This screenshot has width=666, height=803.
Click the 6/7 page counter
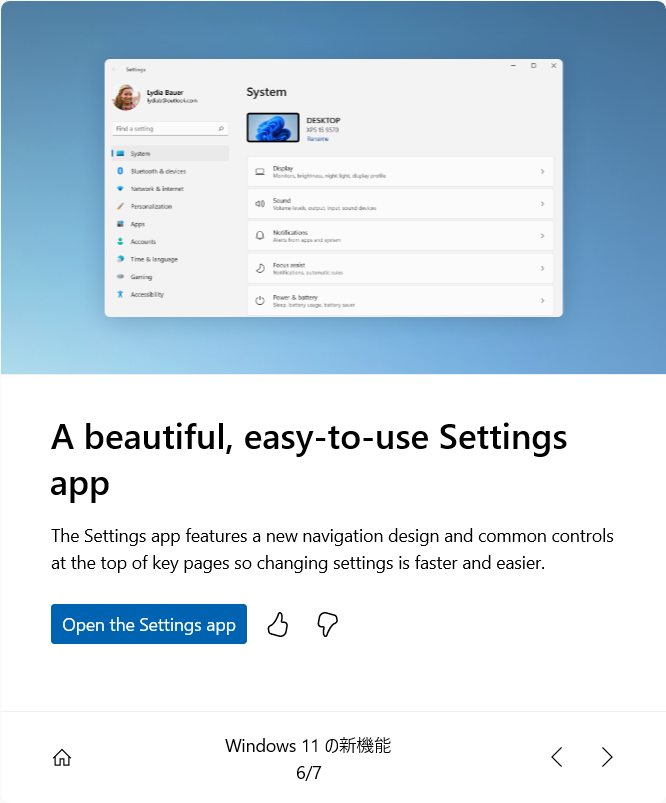[x=308, y=772]
